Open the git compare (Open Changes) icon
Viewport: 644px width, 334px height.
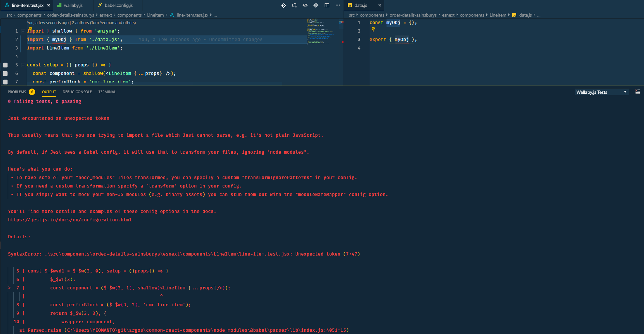[283, 5]
